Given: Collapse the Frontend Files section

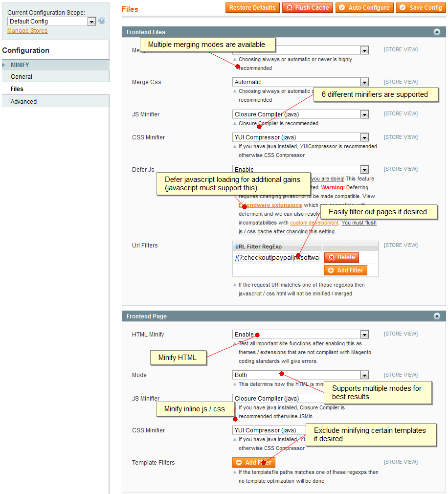Looking at the screenshot, I should [x=436, y=32].
